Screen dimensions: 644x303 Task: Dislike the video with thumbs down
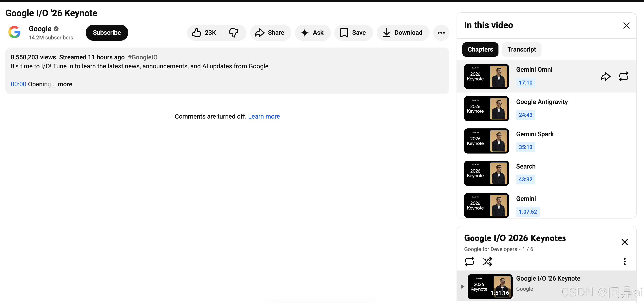234,33
